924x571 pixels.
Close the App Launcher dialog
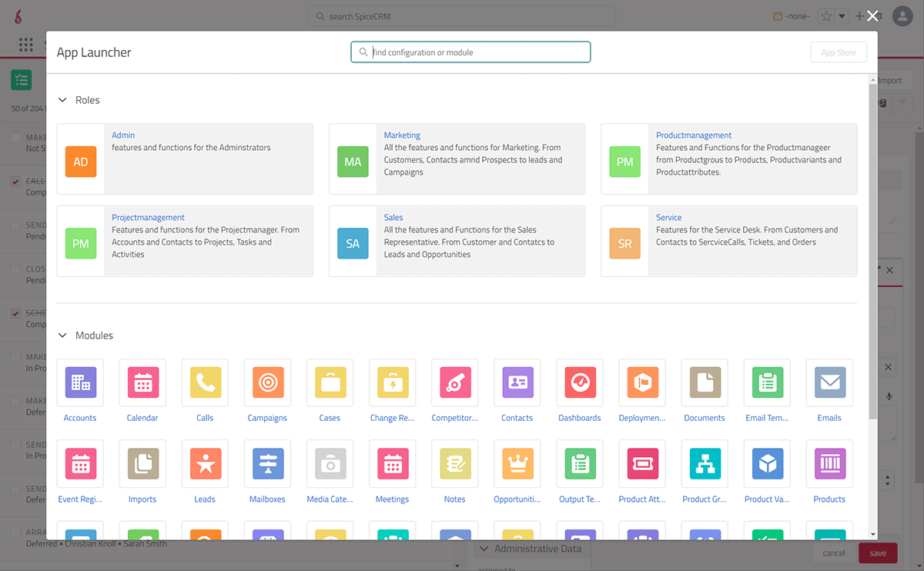pos(872,16)
